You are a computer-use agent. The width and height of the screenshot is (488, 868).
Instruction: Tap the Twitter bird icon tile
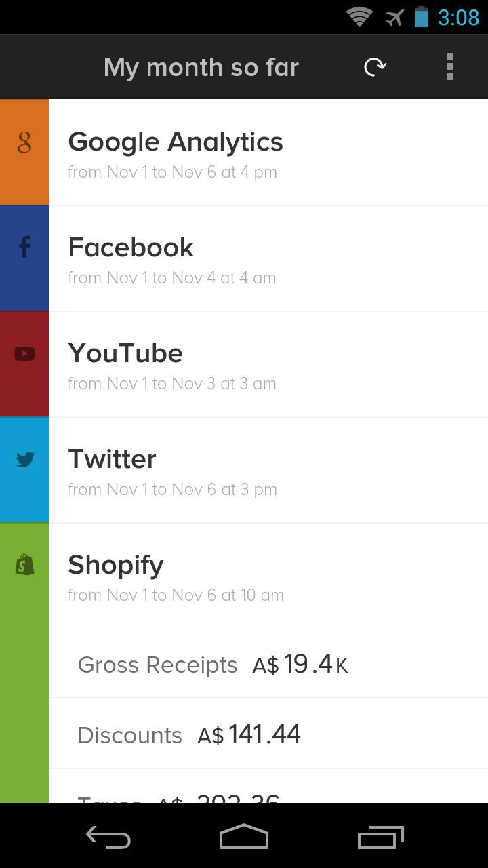[24, 460]
